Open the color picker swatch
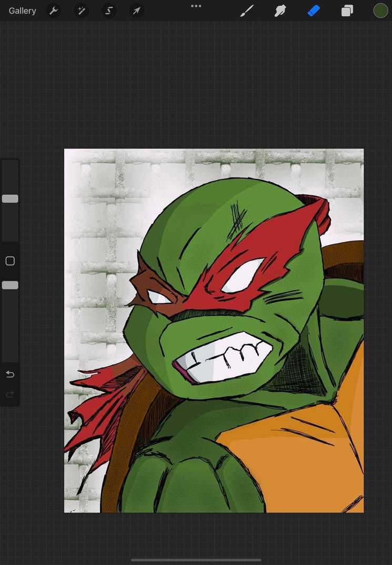 pos(380,11)
